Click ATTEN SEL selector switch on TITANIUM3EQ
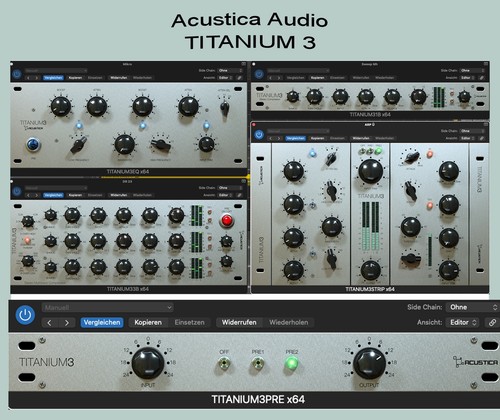 225,107
